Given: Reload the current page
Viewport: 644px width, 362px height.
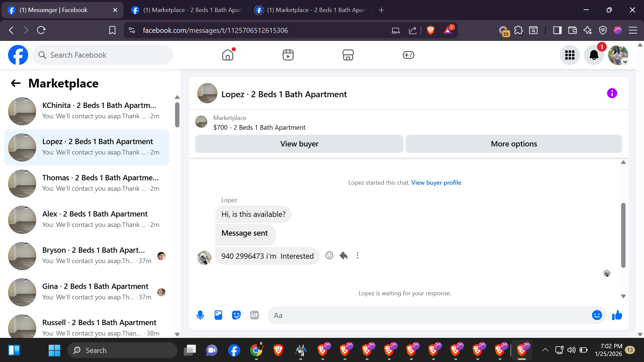Looking at the screenshot, I should point(41,31).
